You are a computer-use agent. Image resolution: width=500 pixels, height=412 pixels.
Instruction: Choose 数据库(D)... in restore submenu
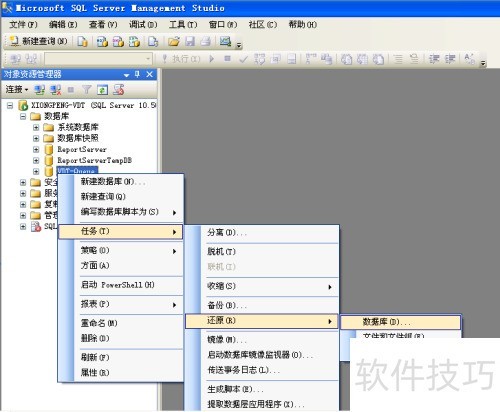tap(401, 322)
